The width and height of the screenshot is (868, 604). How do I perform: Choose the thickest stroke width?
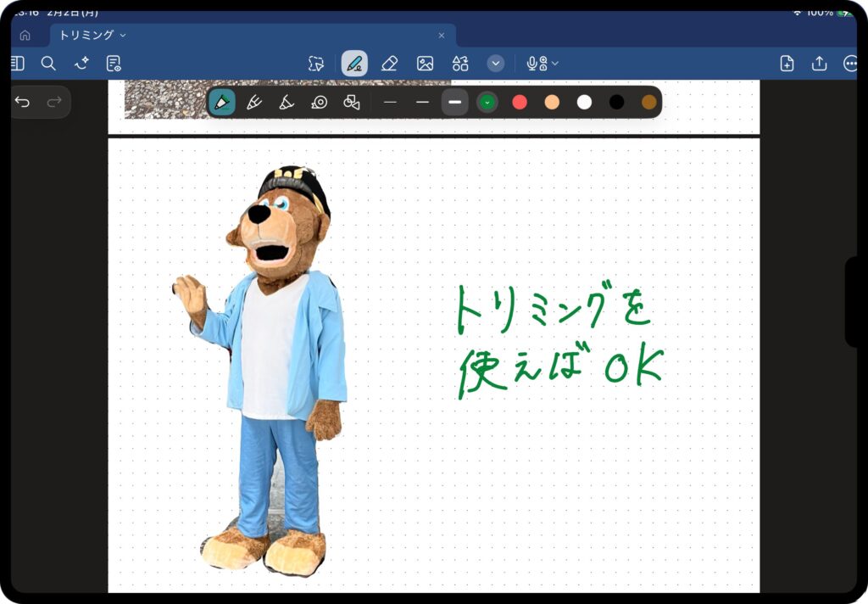tap(455, 103)
